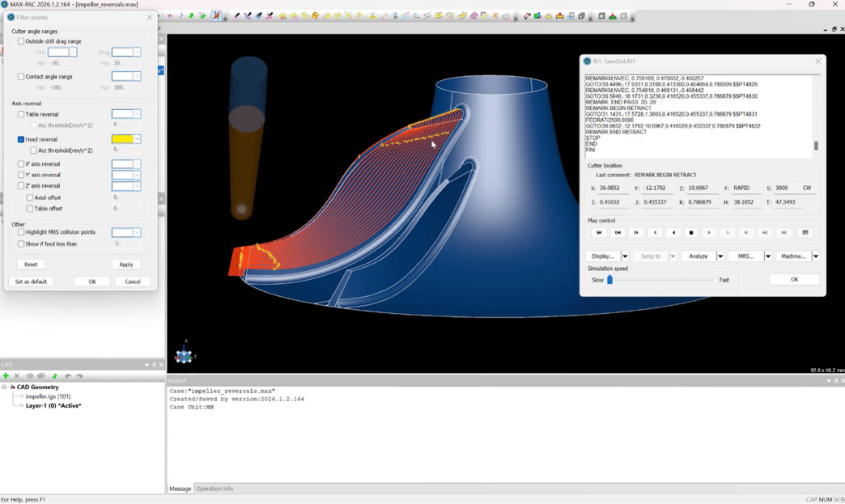Click the undo arrow in the CAD panel toolbar
The image size is (845, 504).
tap(69, 376)
